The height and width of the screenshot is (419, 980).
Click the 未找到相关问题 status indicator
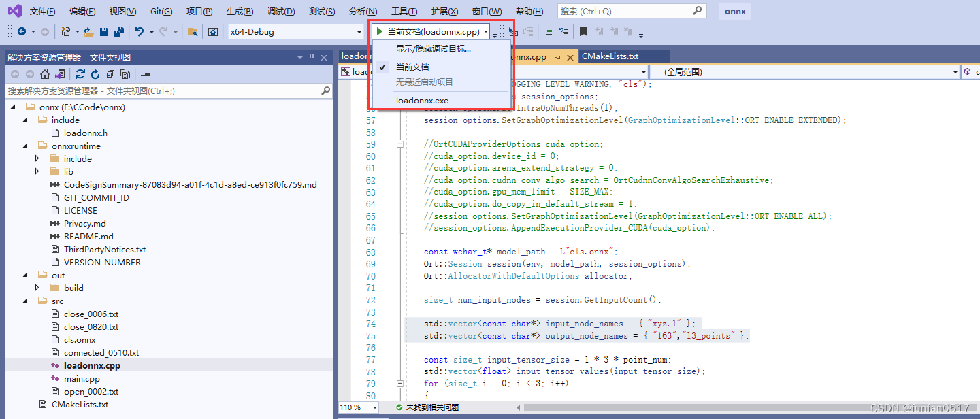click(x=427, y=407)
